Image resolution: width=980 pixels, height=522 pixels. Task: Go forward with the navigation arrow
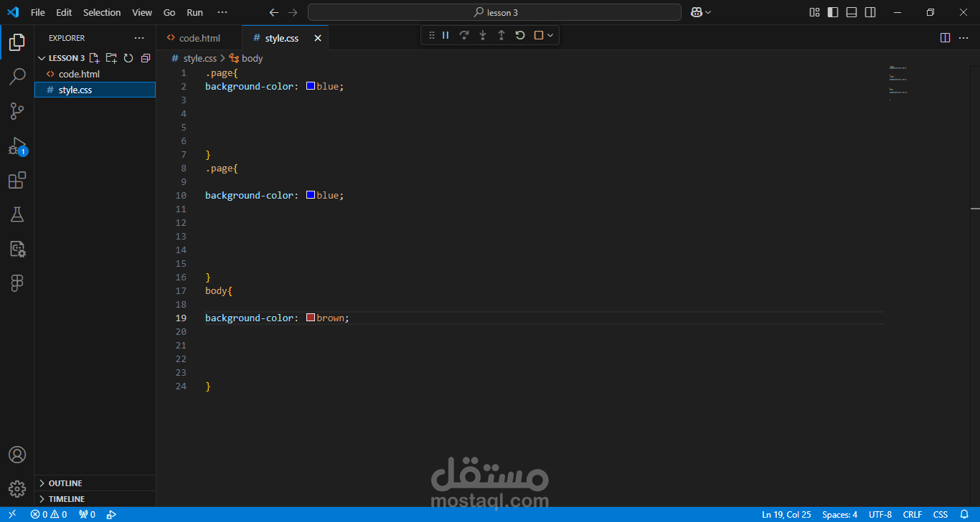[292, 12]
